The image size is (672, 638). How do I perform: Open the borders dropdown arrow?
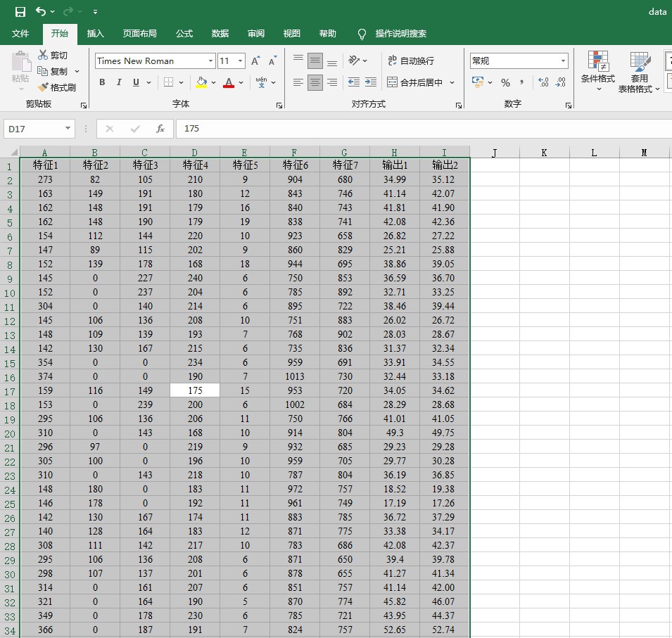[x=181, y=83]
